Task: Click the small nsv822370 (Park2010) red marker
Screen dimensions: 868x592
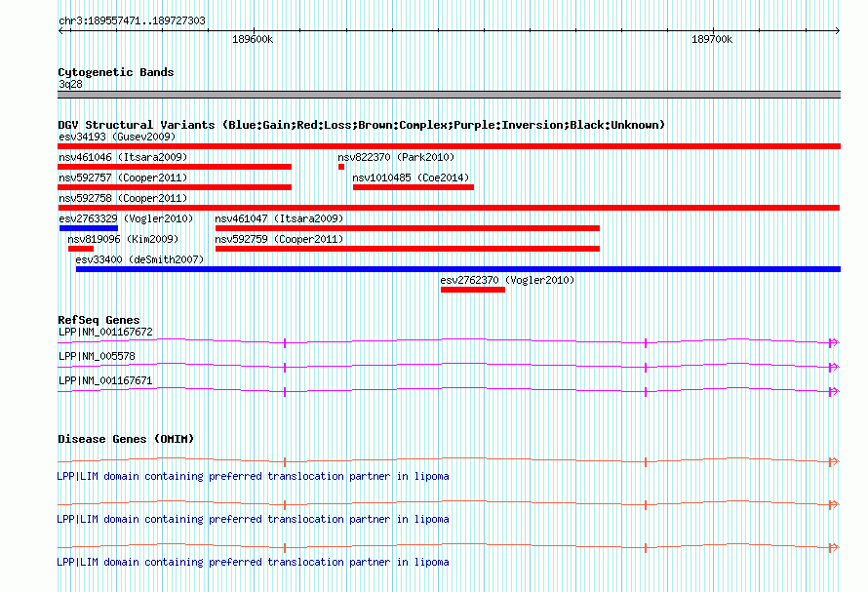Action: click(341, 167)
